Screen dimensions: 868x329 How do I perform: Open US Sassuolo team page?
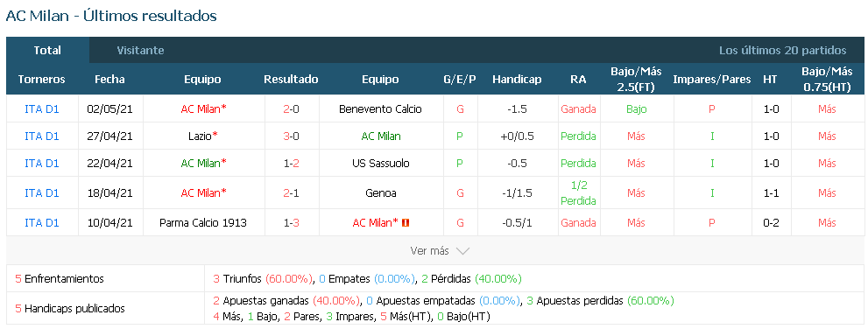click(380, 163)
